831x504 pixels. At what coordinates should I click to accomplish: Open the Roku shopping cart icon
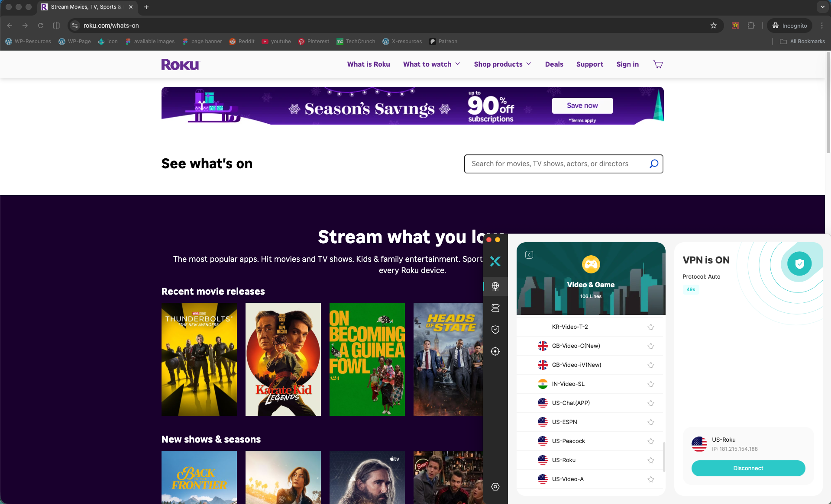[658, 64]
